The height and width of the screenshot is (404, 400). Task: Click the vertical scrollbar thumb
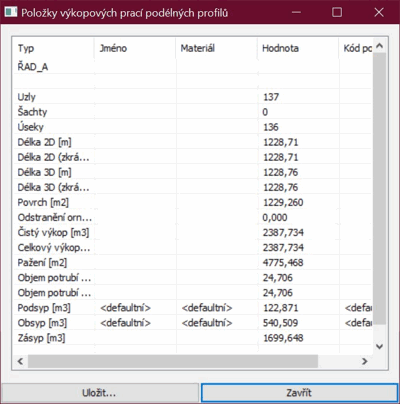pyautogui.click(x=379, y=188)
